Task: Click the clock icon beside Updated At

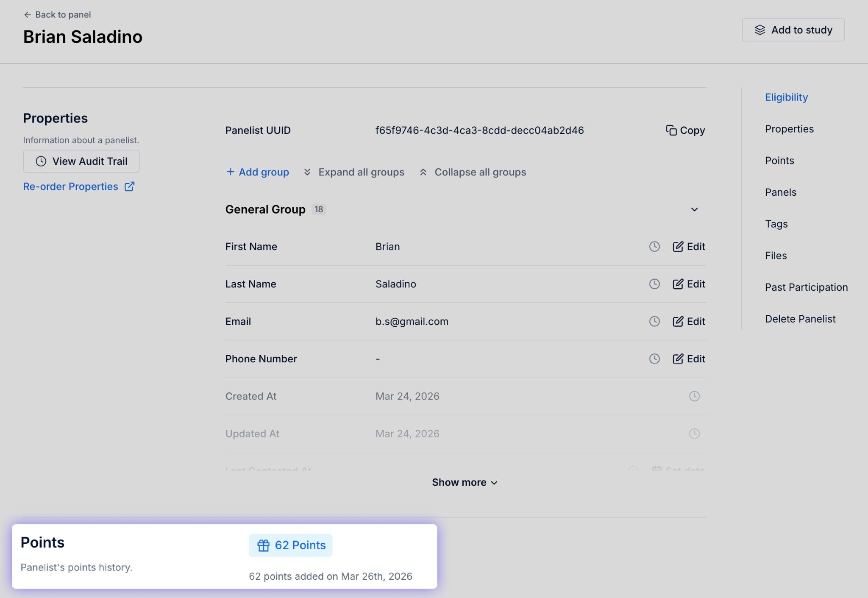Action: [x=694, y=433]
